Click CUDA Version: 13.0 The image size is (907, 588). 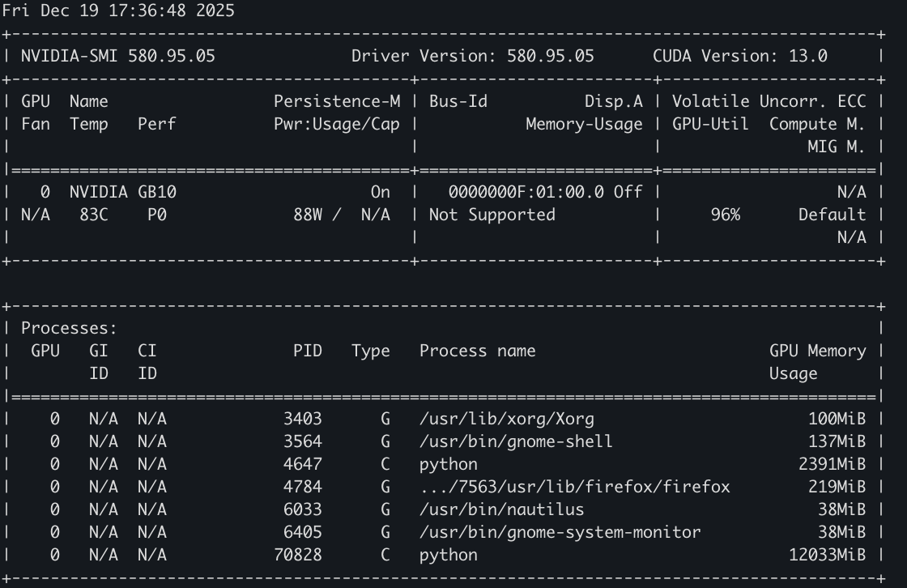coord(740,56)
